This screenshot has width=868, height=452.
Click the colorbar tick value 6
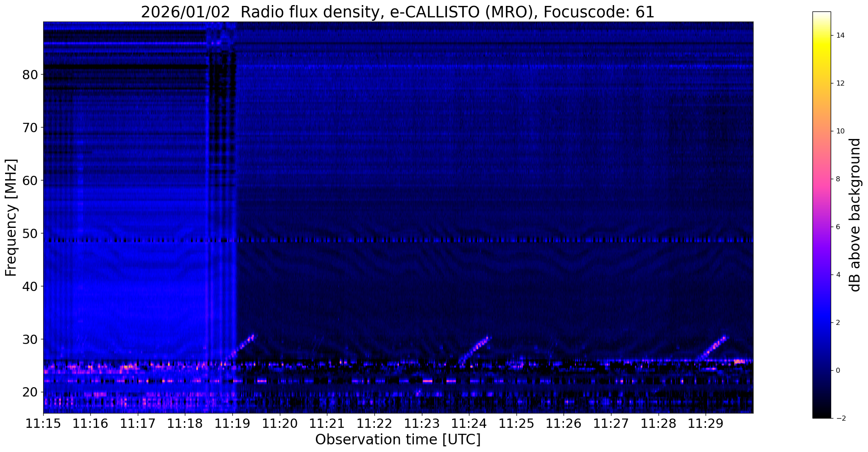(837, 227)
